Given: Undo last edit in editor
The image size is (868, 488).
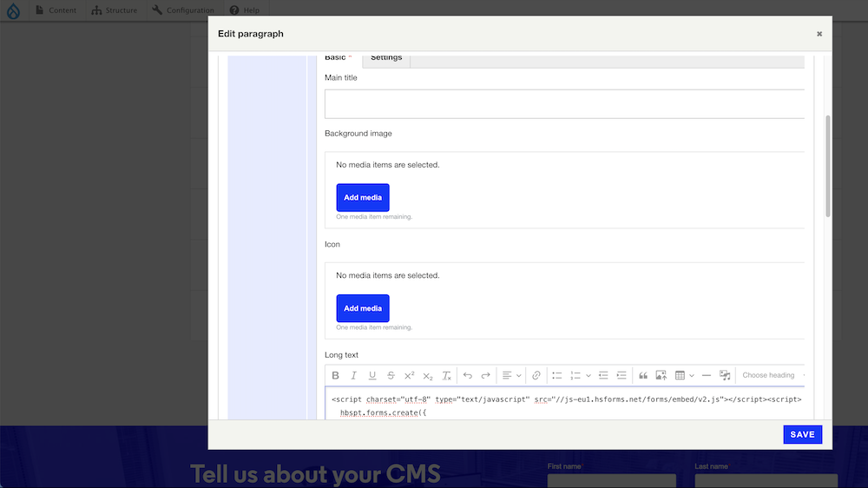Looking at the screenshot, I should point(467,375).
